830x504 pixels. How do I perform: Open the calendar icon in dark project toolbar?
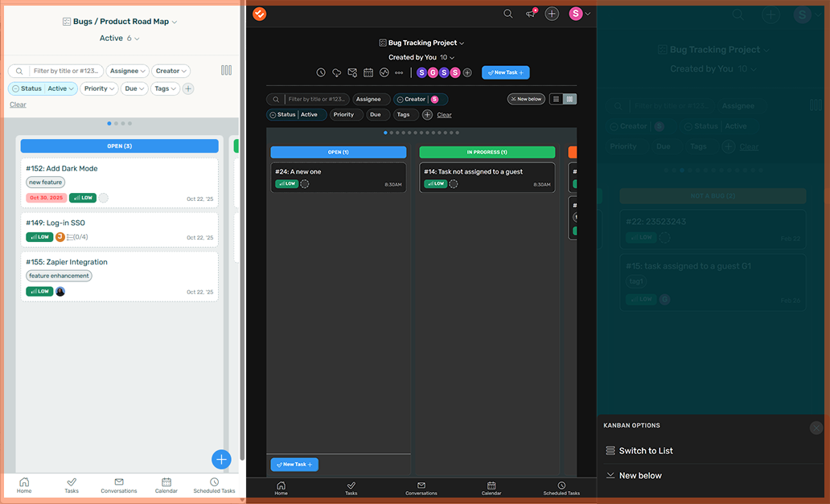click(x=368, y=72)
